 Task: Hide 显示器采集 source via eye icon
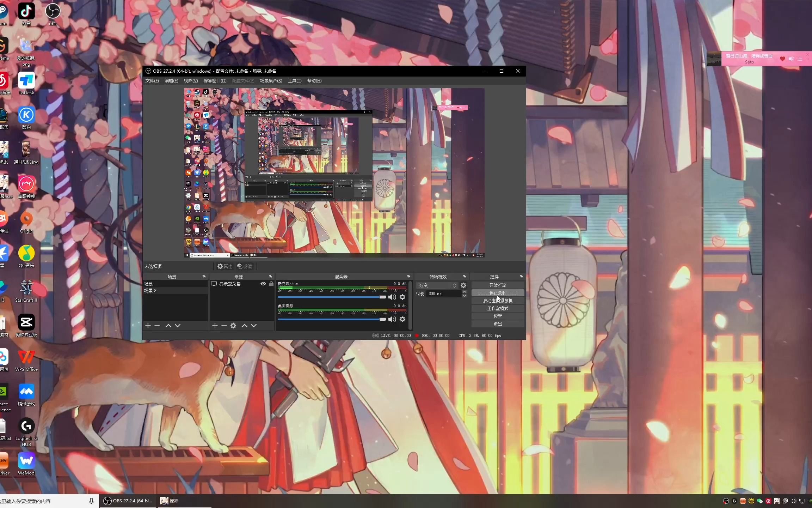(263, 284)
